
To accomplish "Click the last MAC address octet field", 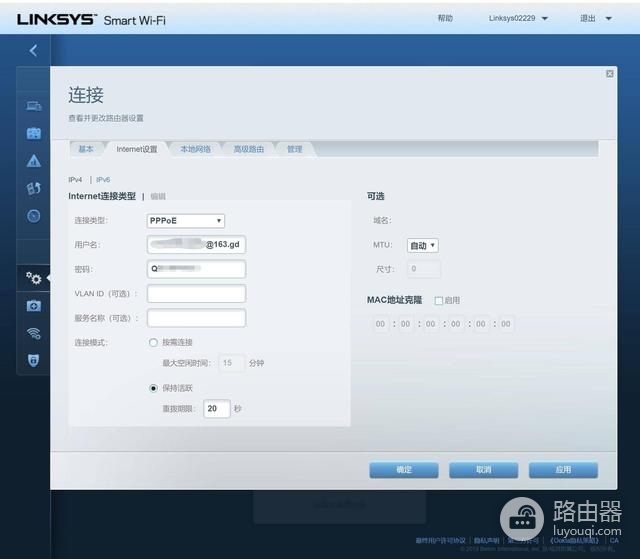I will 506,324.
